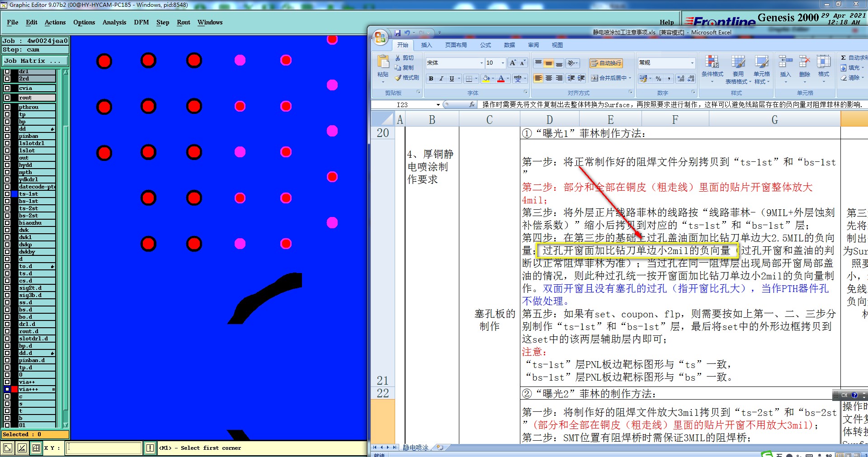Toggle the checkbox of the rout layer
The width and height of the screenshot is (868, 457).
7,98
